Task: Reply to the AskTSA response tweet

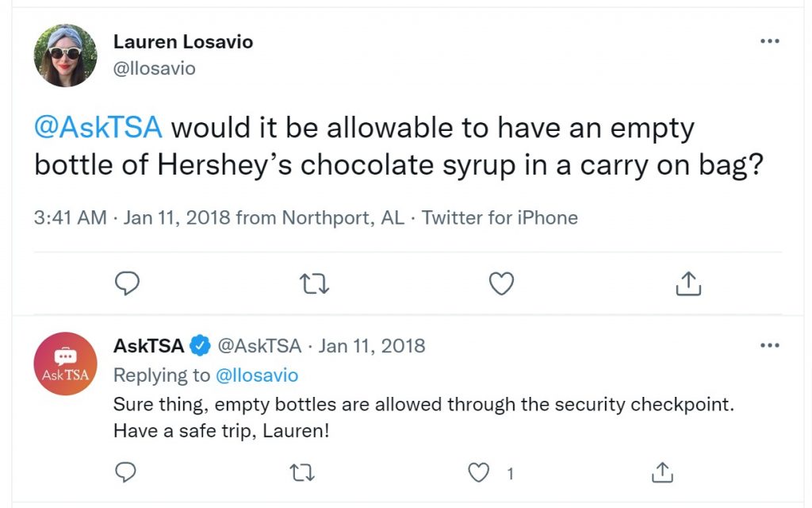Action: pyautogui.click(x=125, y=472)
